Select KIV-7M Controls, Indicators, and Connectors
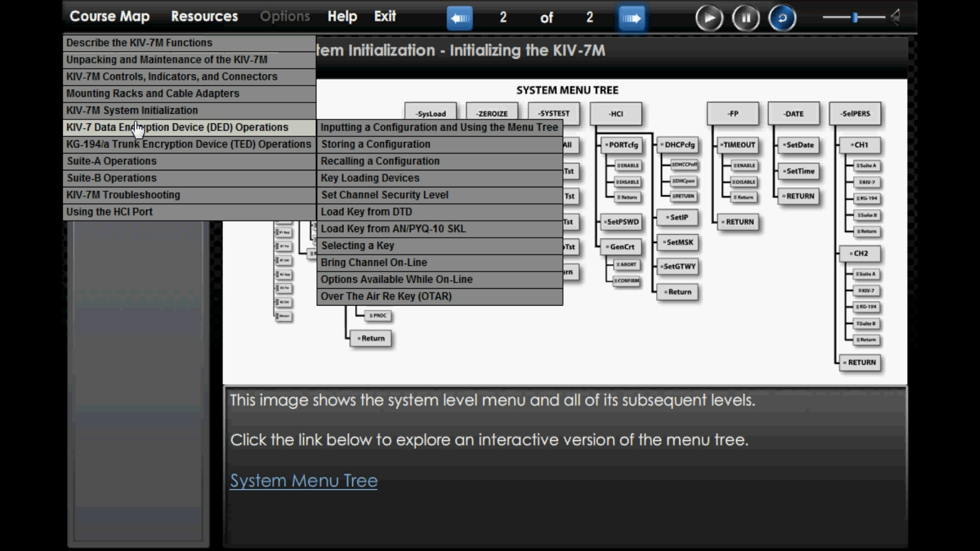Image resolution: width=980 pixels, height=551 pixels. tap(189, 77)
